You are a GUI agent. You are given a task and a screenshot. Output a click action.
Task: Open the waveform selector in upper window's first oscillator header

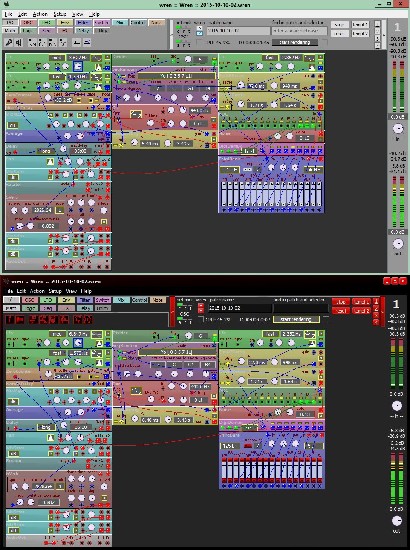(97, 58)
